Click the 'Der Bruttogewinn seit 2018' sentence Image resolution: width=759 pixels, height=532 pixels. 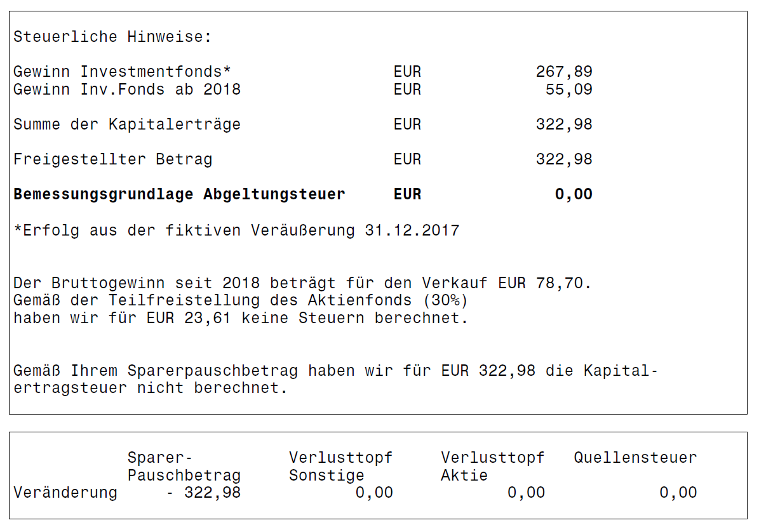click(x=302, y=283)
